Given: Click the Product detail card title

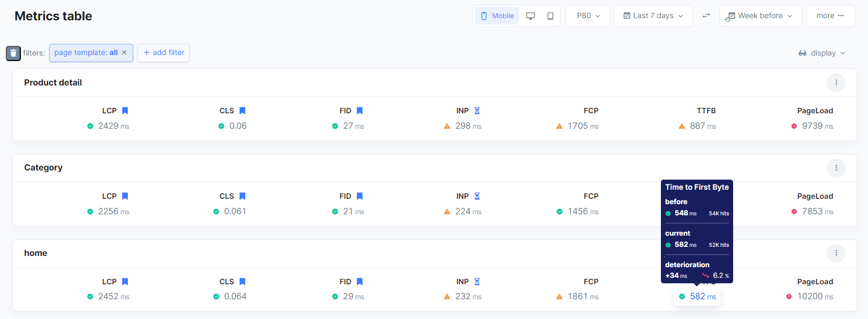Looking at the screenshot, I should (x=53, y=82).
